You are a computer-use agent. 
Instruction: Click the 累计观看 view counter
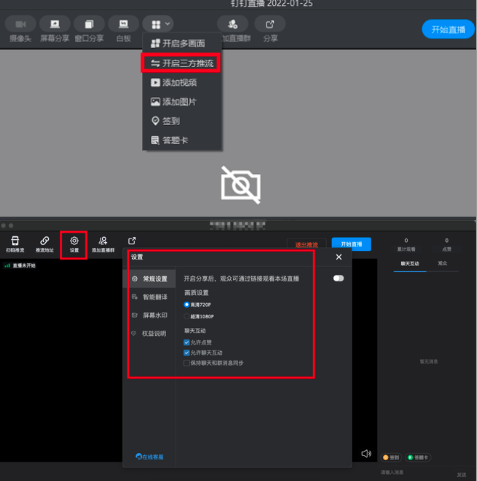(x=406, y=245)
